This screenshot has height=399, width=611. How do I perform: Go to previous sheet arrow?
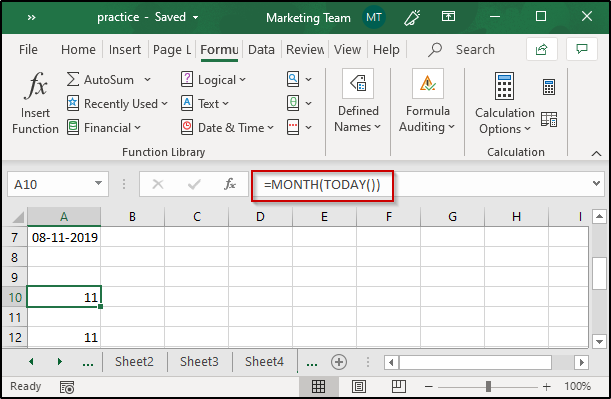click(x=31, y=362)
